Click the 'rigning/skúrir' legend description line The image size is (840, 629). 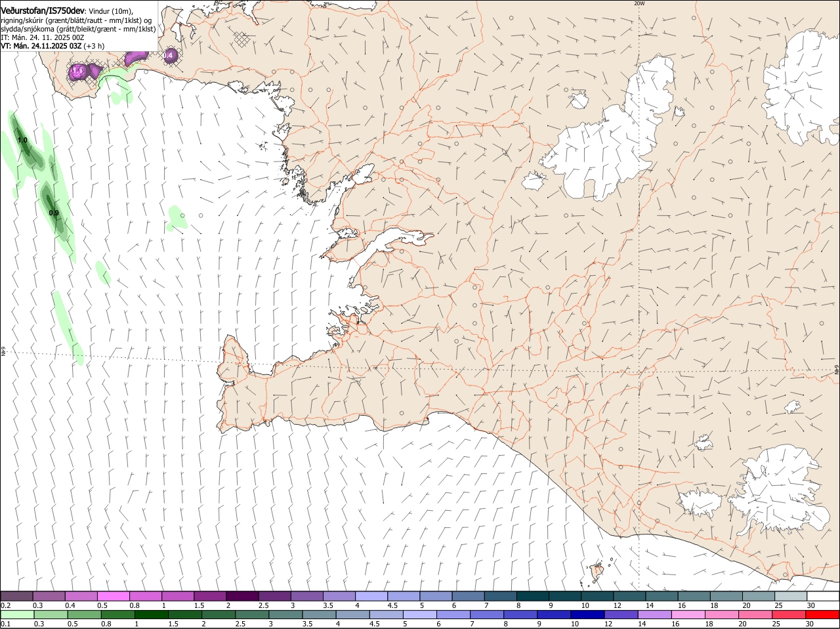click(76, 20)
